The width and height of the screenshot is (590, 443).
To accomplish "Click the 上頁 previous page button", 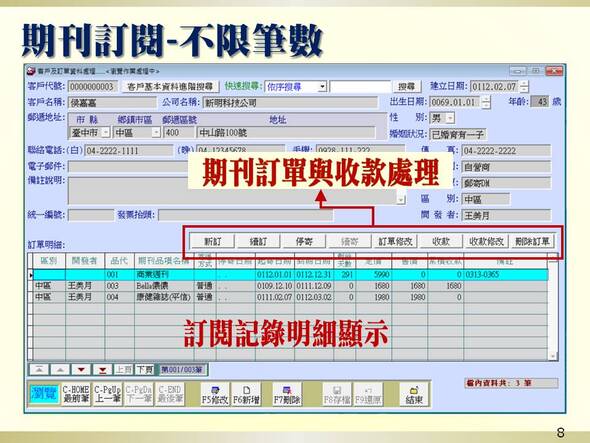I will click(x=123, y=370).
